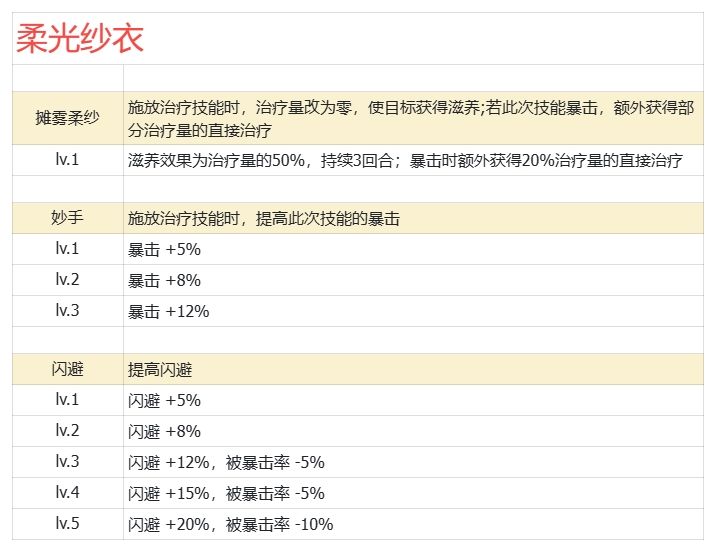Select the lv.1 cell beside 滋养效果 description

tap(67, 161)
